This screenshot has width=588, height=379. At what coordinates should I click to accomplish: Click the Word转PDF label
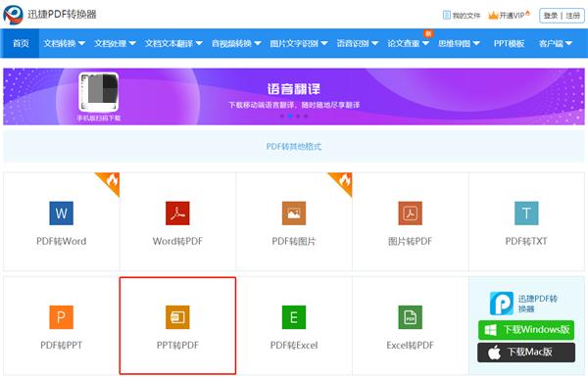177,241
